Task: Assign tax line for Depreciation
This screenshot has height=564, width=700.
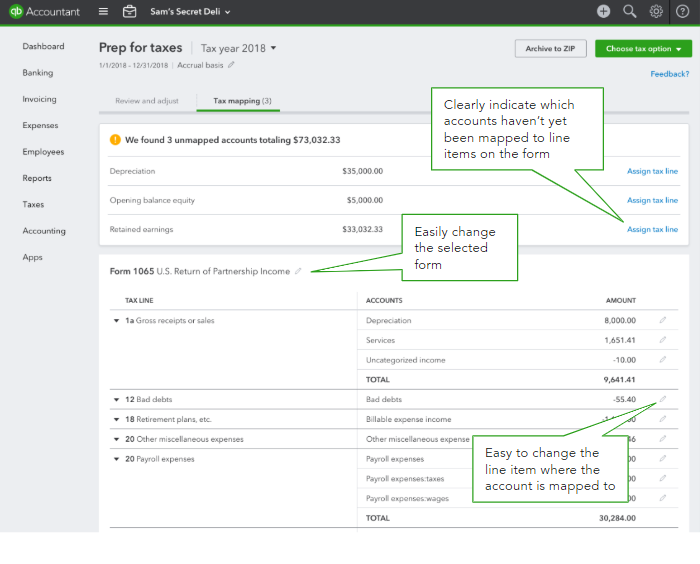Action: pos(652,171)
